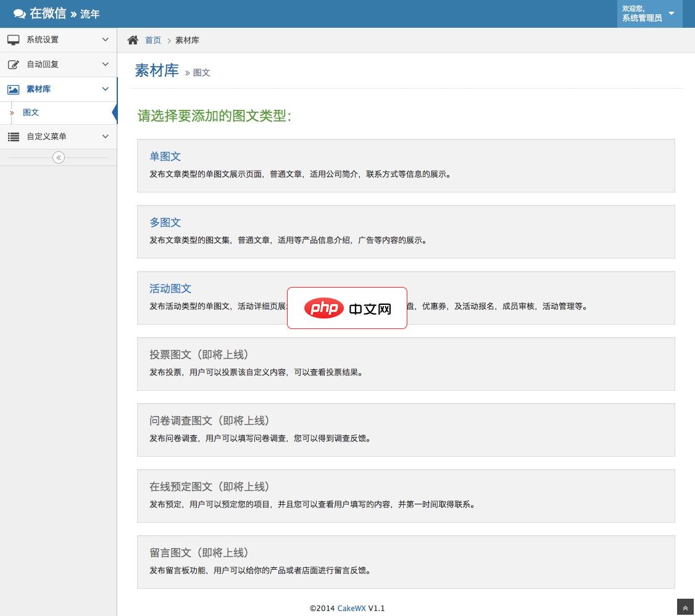Click the home icon in the breadcrumb

133,40
